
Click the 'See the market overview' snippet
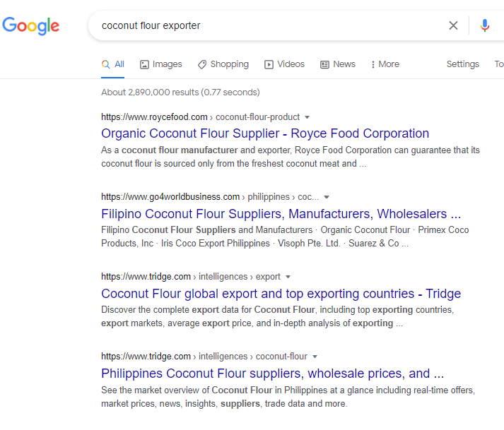coord(288,397)
